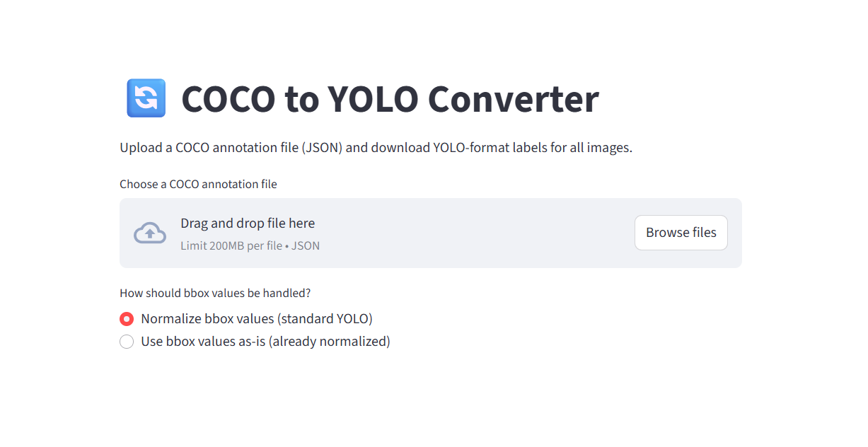Click Drag and drop file here text
The width and height of the screenshot is (868, 447).
(248, 223)
